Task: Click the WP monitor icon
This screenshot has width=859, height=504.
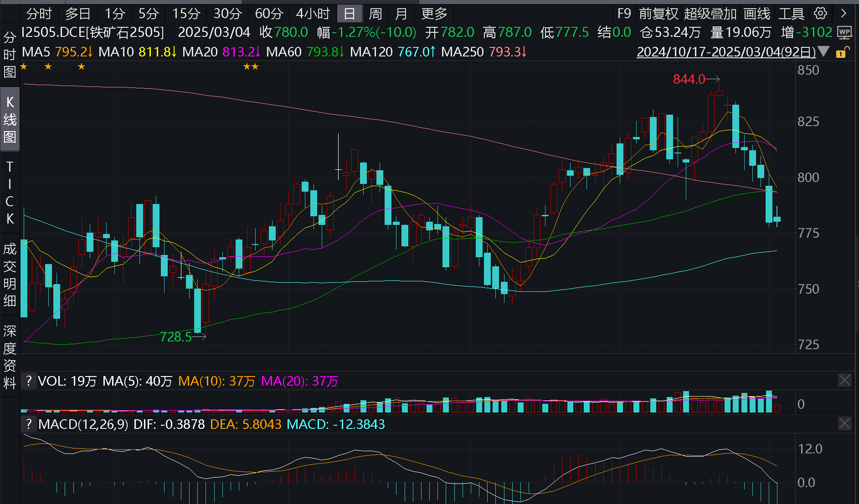Action: [844, 32]
